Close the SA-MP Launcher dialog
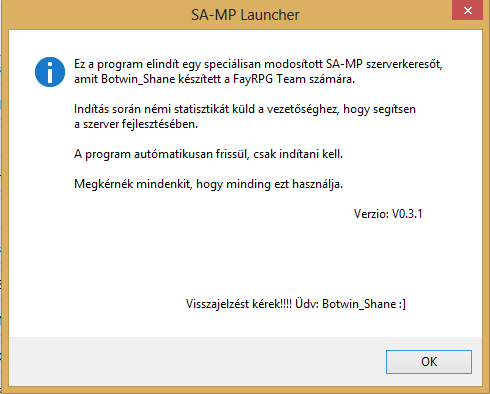490x394 pixels. (x=467, y=10)
